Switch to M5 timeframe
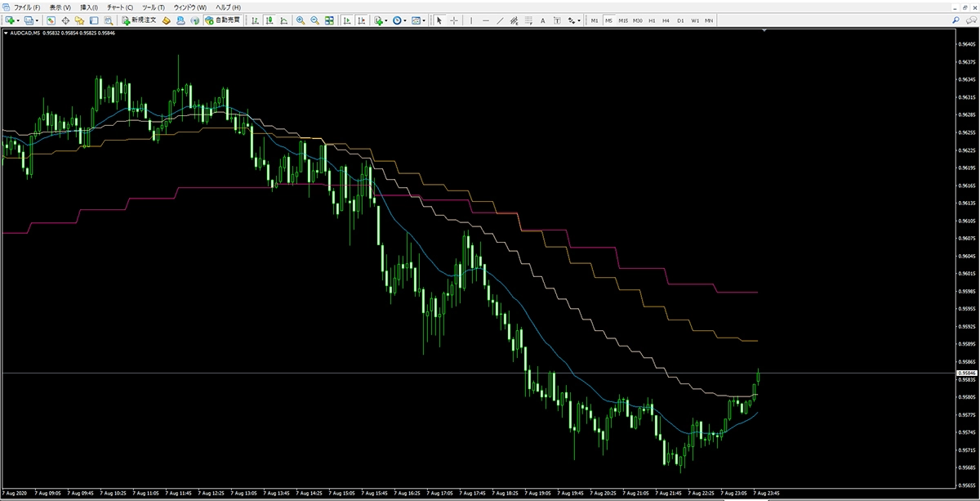This screenshot has height=501, width=980. 608,20
